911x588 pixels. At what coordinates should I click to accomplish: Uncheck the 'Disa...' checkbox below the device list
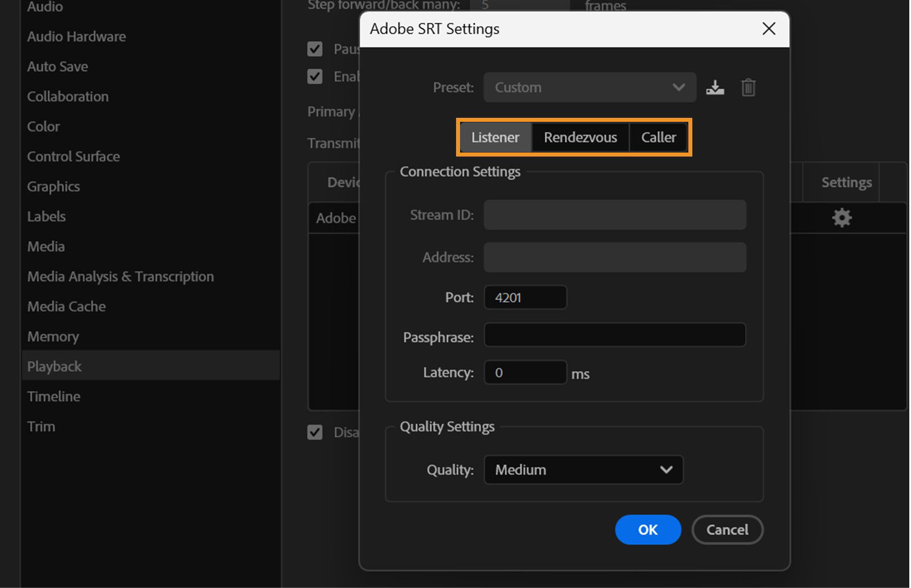click(x=315, y=432)
